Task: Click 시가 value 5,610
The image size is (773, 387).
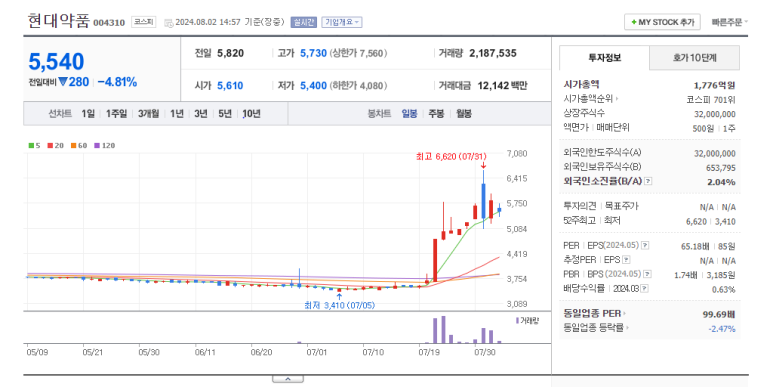Action: point(230,86)
